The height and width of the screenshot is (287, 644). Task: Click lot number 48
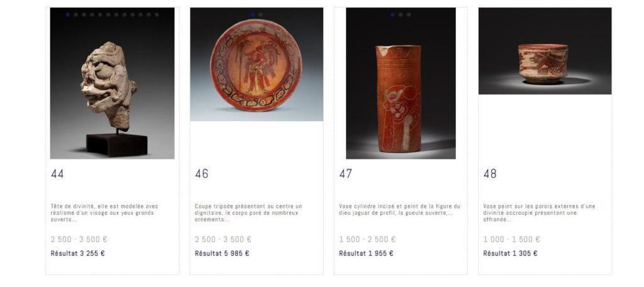489,174
